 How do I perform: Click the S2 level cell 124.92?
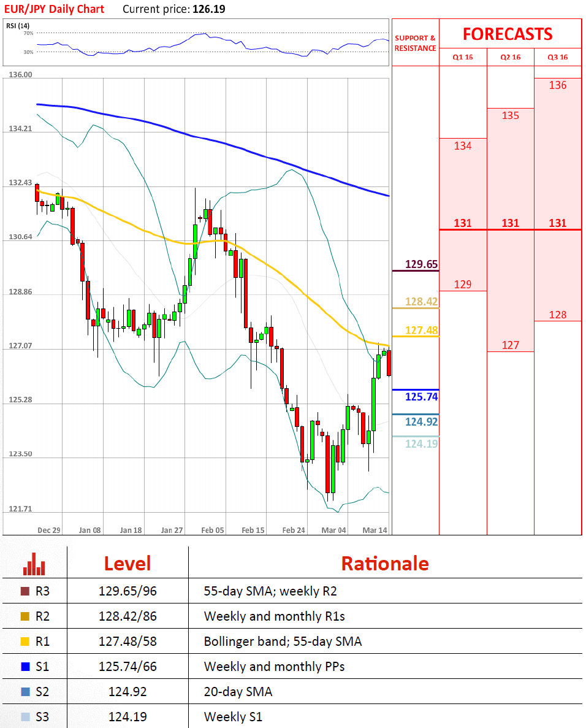127,691
